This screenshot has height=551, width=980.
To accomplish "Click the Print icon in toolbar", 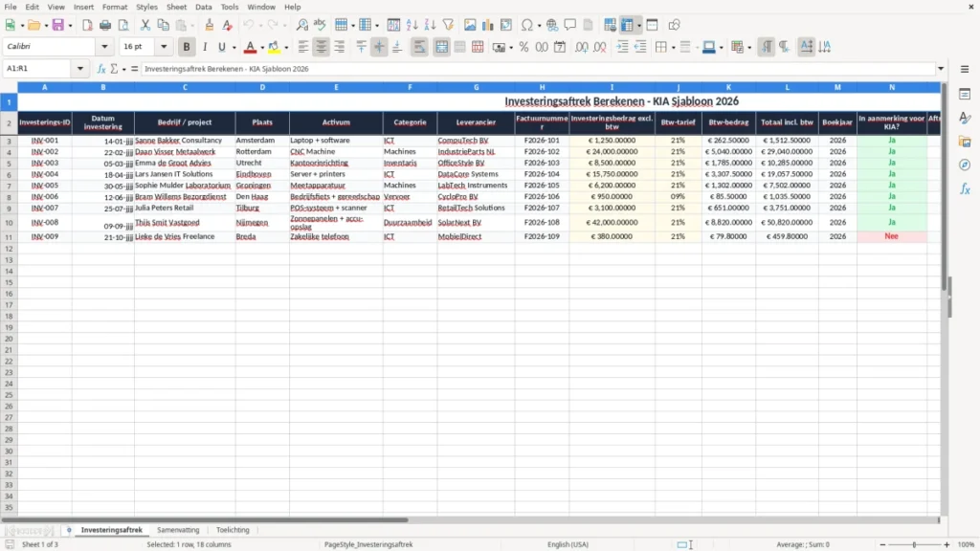I will click(105, 25).
